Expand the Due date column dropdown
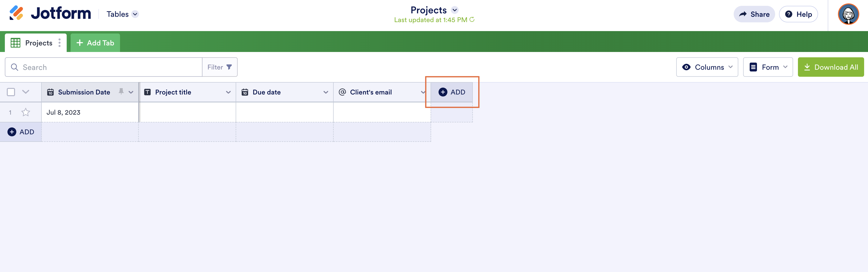 coord(325,92)
